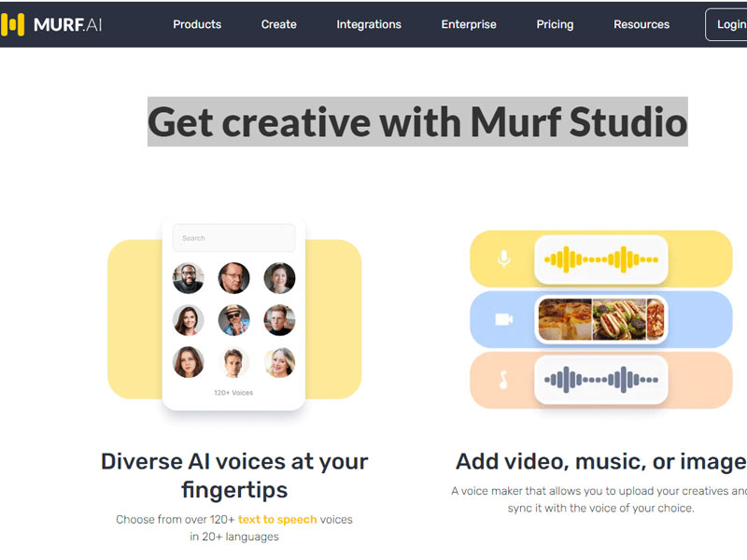Go to the Enterprise page
This screenshot has width=747, height=560.
tap(469, 24)
